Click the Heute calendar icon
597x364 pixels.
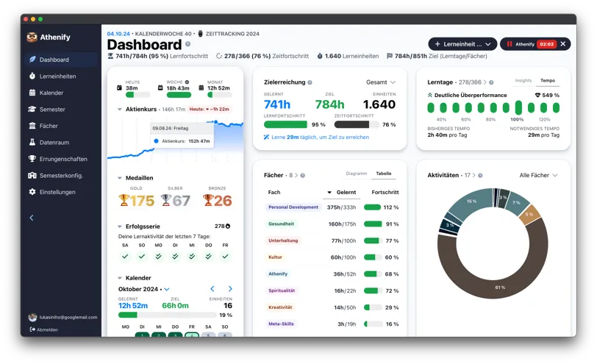click(119, 88)
